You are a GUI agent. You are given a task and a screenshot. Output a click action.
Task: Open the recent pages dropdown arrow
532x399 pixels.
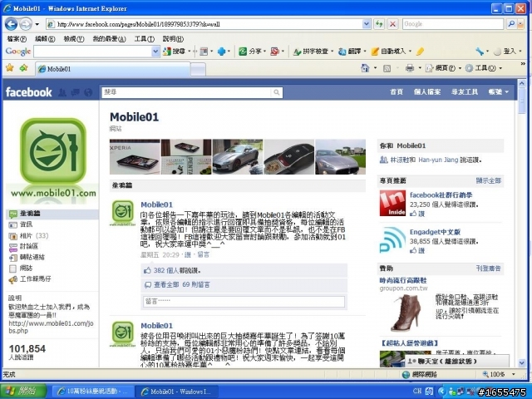tap(37, 24)
